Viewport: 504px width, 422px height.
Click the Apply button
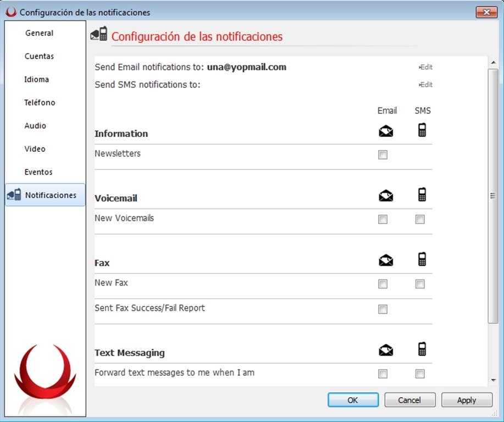pos(467,400)
